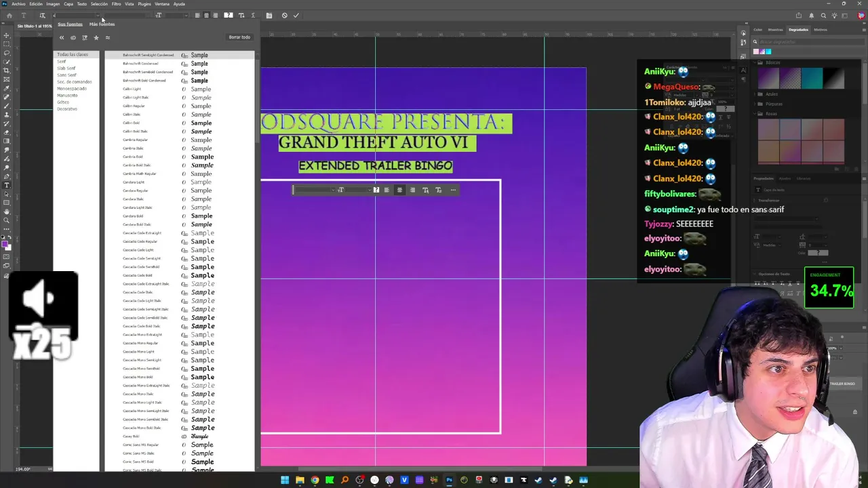Center text in options bar
The width and height of the screenshot is (868, 488).
pyautogui.click(x=206, y=16)
